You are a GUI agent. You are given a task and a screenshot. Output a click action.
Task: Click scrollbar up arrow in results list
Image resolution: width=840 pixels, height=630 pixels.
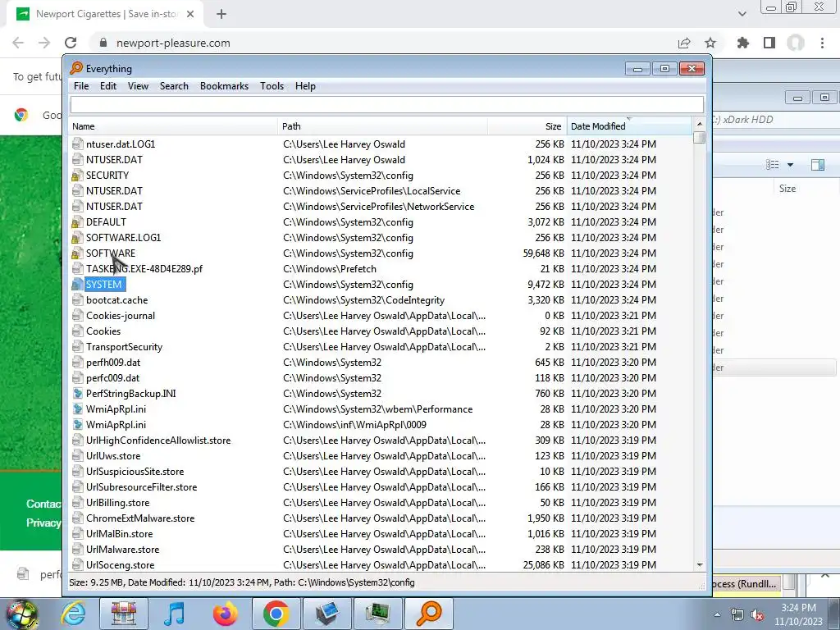(700, 124)
